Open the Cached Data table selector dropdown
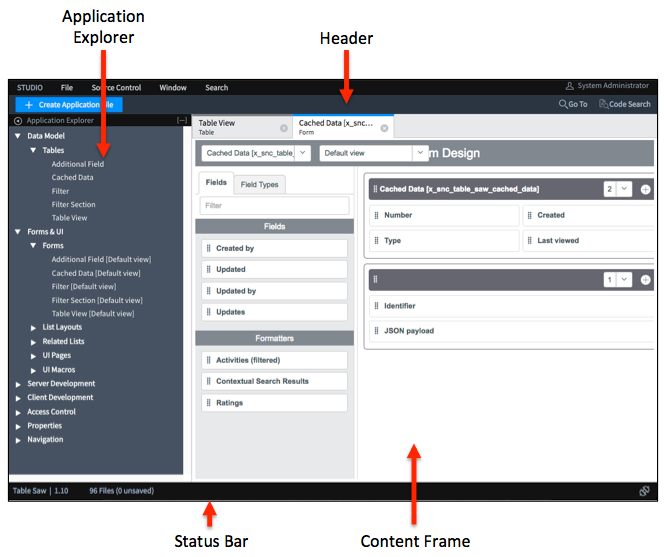664x557 pixels. (x=255, y=153)
